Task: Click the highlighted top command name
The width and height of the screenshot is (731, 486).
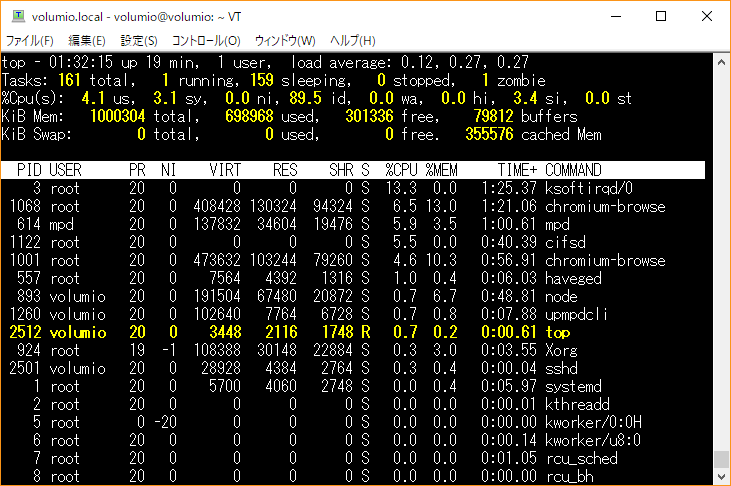Action: tap(557, 333)
